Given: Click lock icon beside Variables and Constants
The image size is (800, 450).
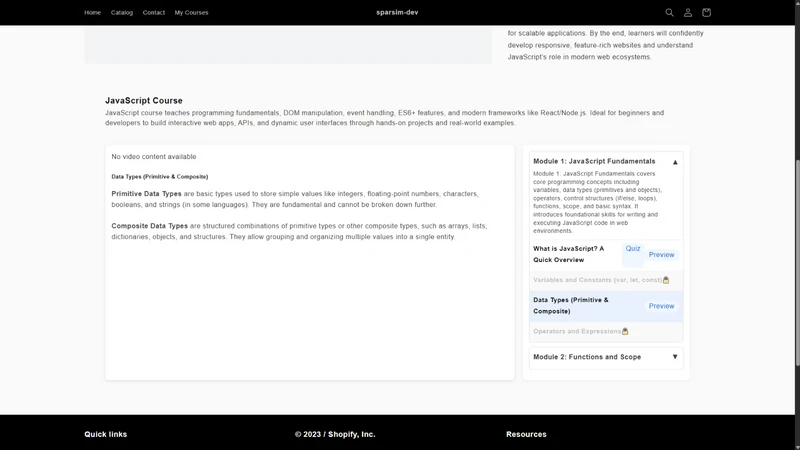Looking at the screenshot, I should [666, 280].
